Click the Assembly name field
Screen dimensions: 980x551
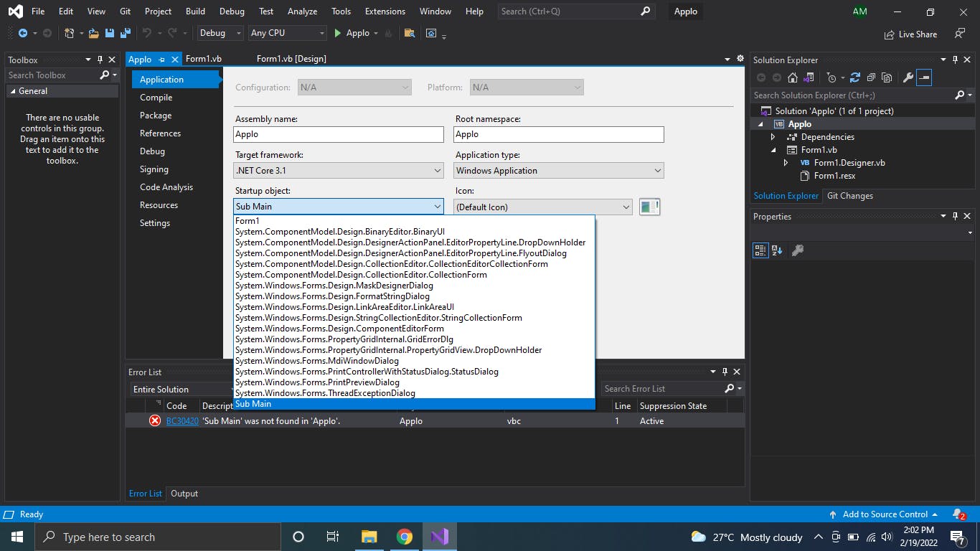pyautogui.click(x=339, y=134)
